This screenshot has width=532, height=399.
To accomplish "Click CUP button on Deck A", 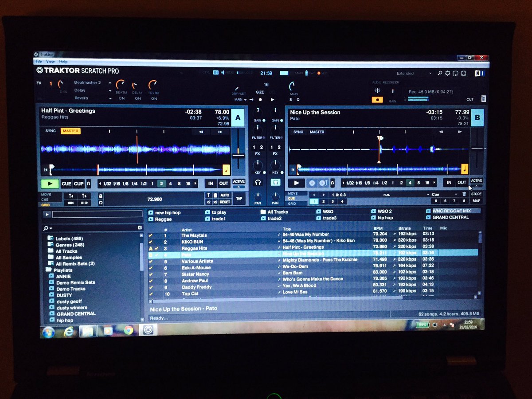I will click(x=78, y=184).
